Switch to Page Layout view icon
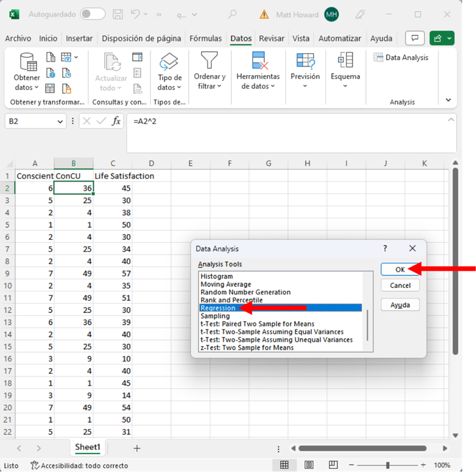 [308, 465]
